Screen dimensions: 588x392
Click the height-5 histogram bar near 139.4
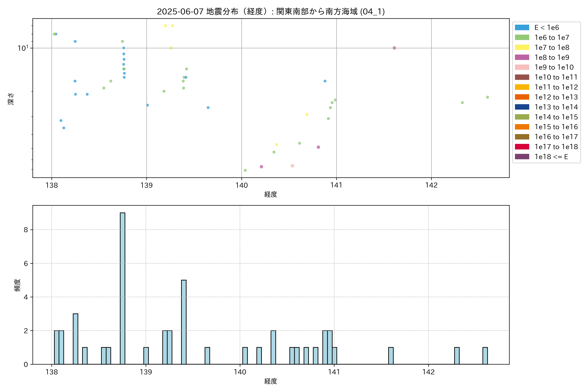(184, 322)
